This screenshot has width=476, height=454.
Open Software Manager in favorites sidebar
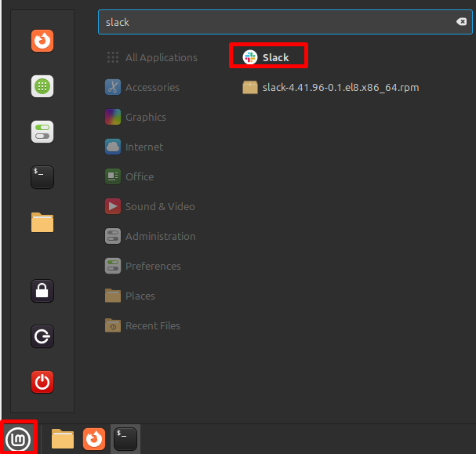42,86
